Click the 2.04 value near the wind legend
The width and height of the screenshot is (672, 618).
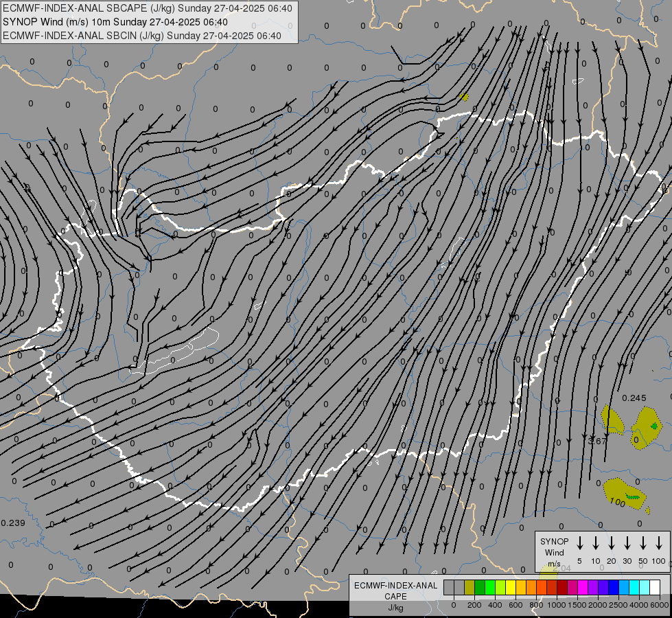point(562,569)
